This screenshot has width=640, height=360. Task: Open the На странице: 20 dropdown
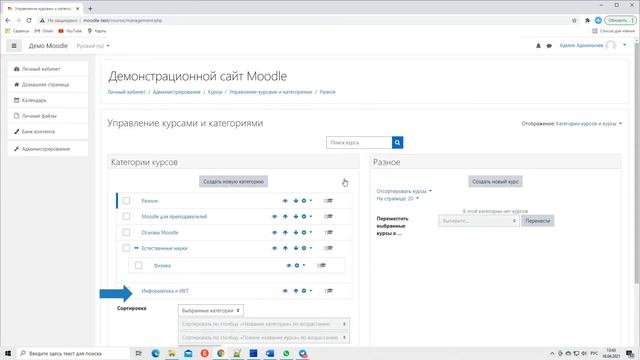tap(398, 199)
